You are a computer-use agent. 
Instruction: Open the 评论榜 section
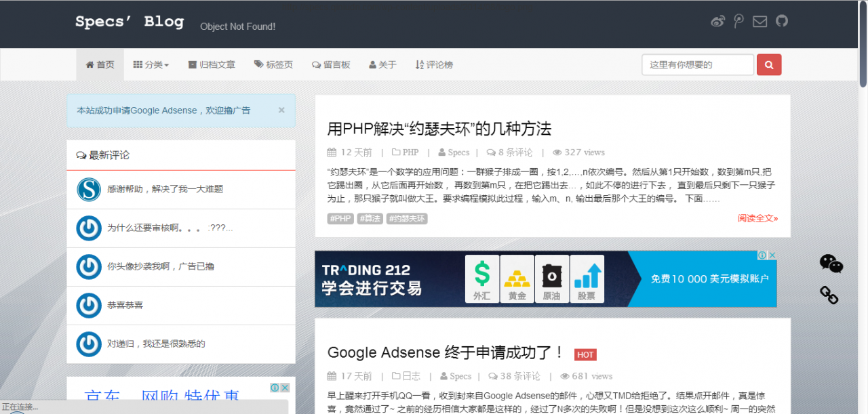coord(433,64)
